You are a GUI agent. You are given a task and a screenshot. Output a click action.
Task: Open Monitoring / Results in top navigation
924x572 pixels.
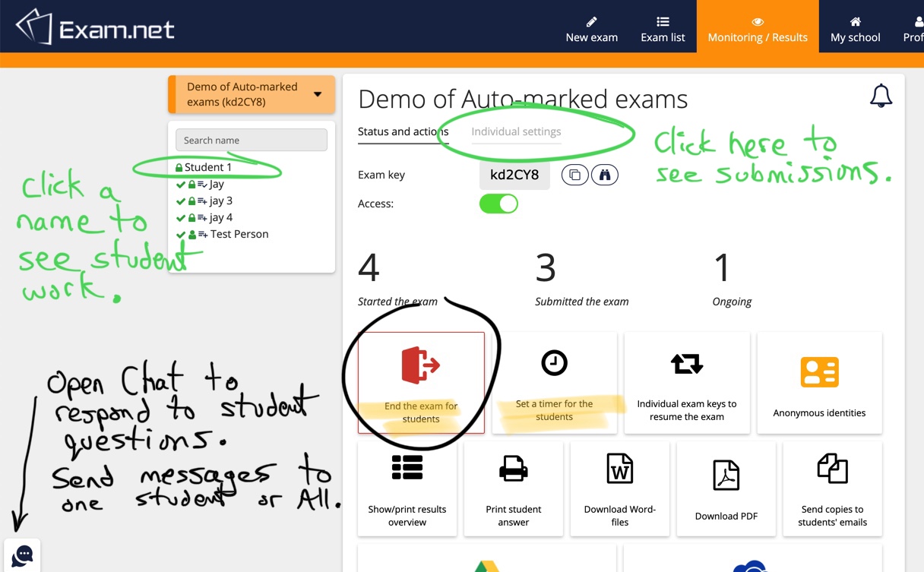pyautogui.click(x=758, y=29)
